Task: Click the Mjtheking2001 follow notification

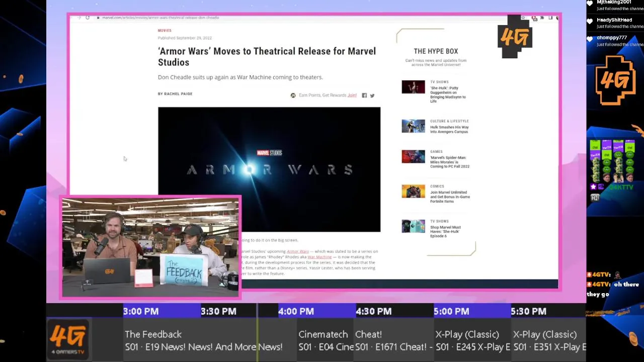Action: click(x=616, y=5)
